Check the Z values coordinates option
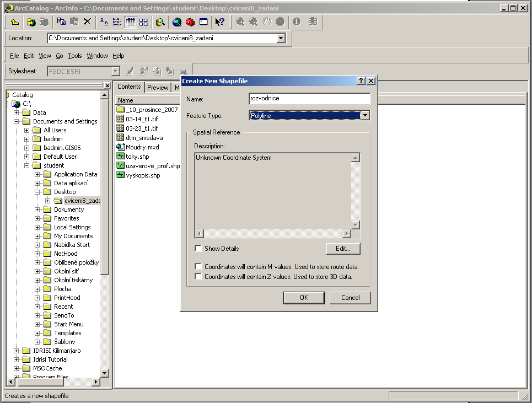Viewport: 532px width, 403px height. pyautogui.click(x=198, y=276)
